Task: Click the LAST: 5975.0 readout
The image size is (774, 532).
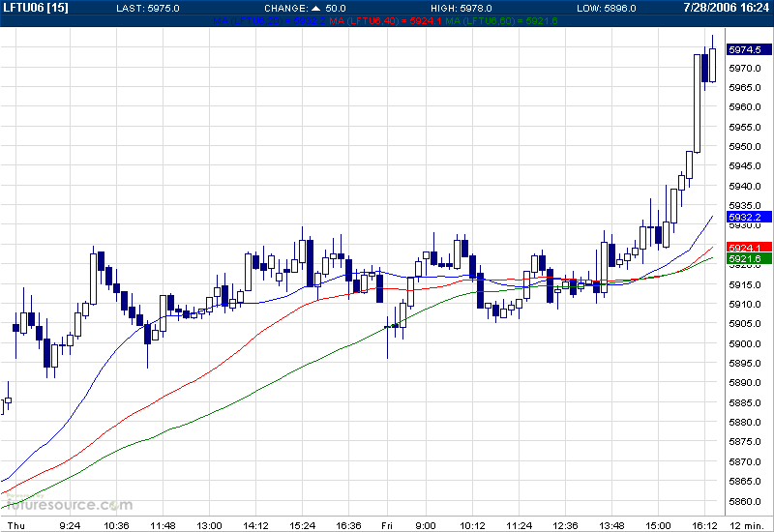Action: 148,9
